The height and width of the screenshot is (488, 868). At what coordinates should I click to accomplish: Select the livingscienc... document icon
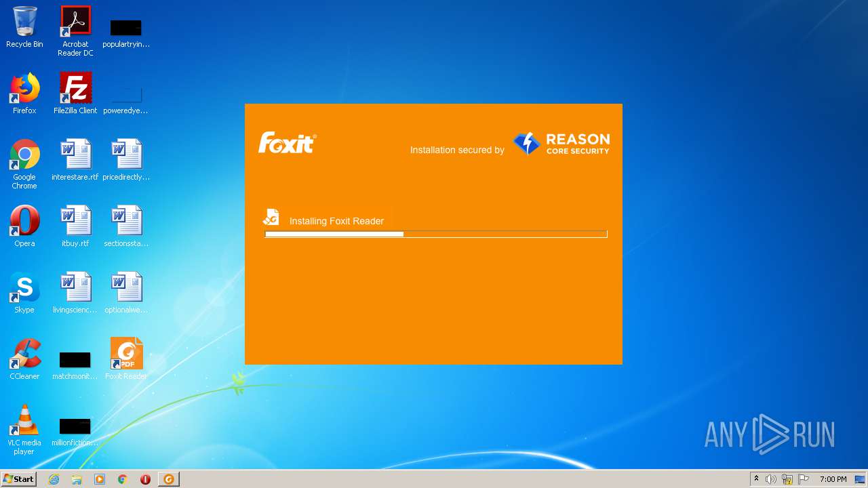coord(75,293)
